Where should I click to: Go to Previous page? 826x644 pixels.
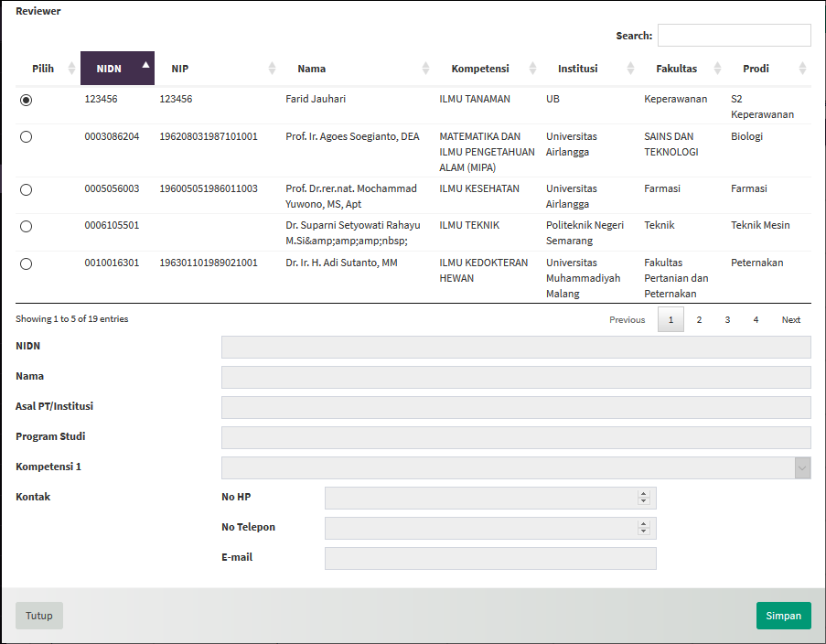click(x=627, y=320)
